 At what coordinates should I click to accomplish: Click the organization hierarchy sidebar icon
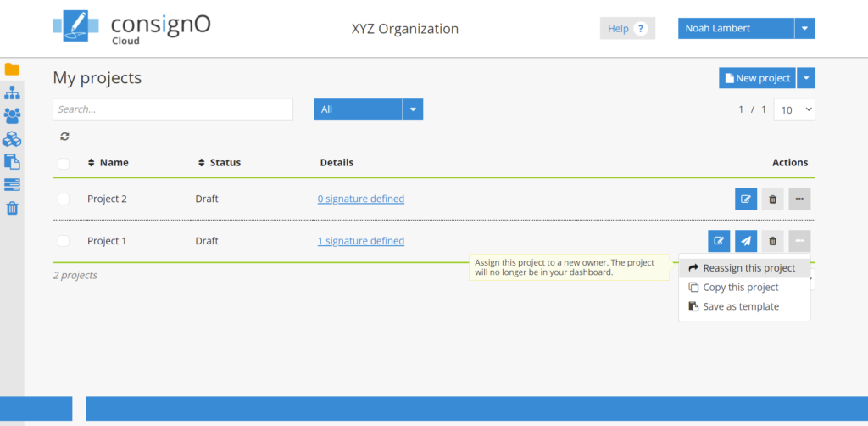pos(12,92)
